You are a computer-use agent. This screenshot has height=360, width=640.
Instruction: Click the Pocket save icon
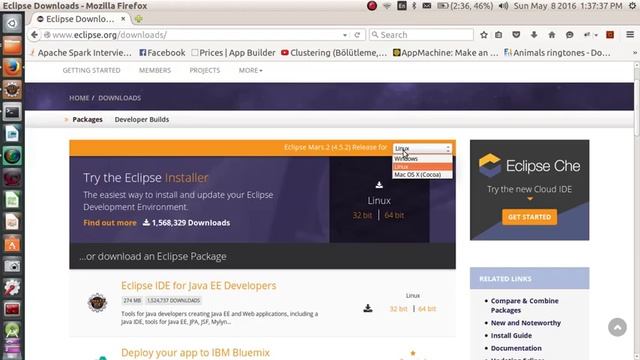coord(516,35)
